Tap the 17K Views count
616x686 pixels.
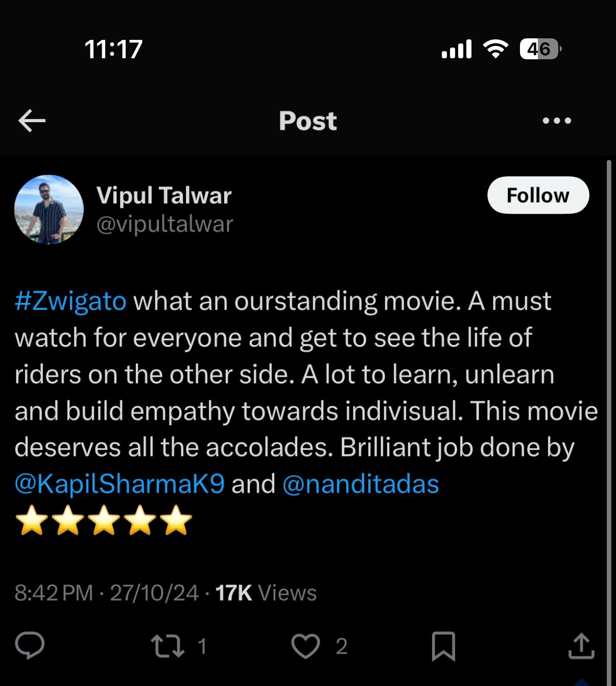click(x=266, y=593)
